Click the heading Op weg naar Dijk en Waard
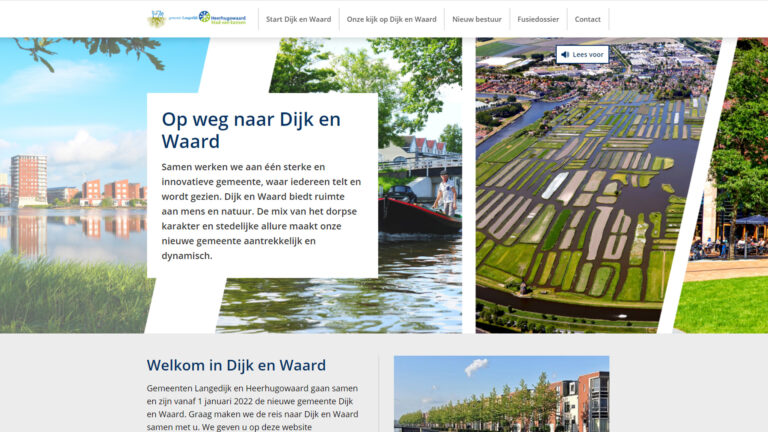This screenshot has height=432, width=768. click(251, 130)
